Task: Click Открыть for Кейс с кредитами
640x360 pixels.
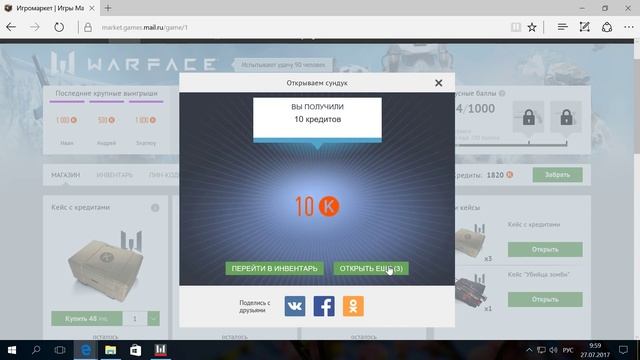Action: [545, 249]
